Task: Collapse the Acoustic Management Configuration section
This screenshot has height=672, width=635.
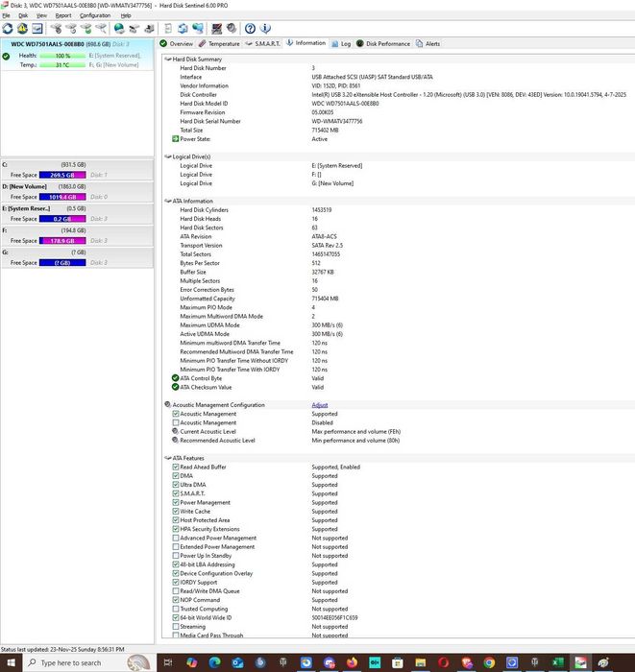Action: (168, 404)
